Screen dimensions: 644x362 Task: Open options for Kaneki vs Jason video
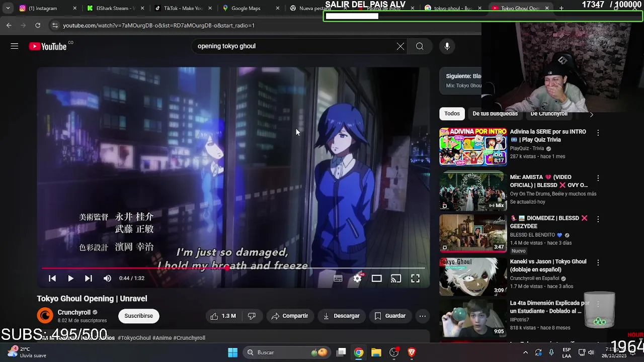598,262
